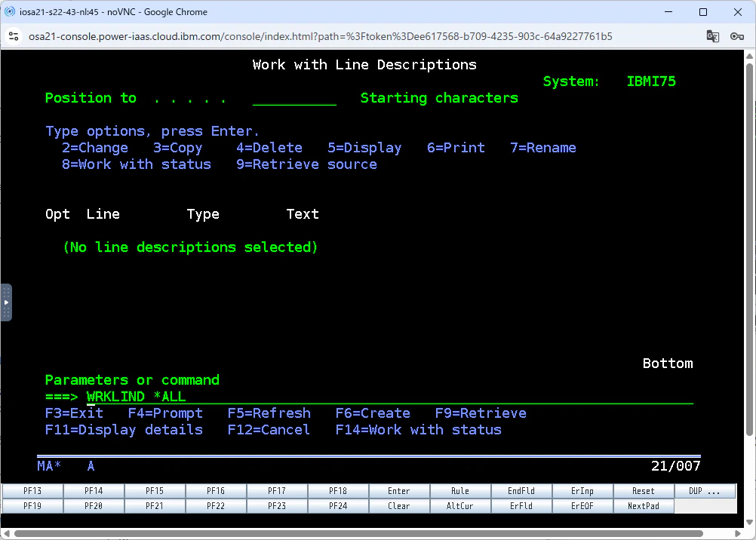Viewport: 756px width, 540px height.
Task: Click the 5=Display option text
Action: coord(364,148)
